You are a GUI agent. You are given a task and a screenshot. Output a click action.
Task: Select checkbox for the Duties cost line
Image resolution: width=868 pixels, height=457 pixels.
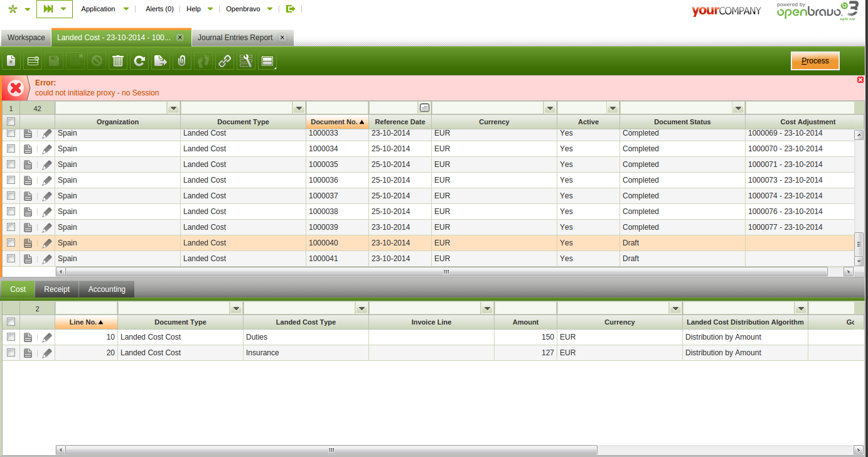11,337
